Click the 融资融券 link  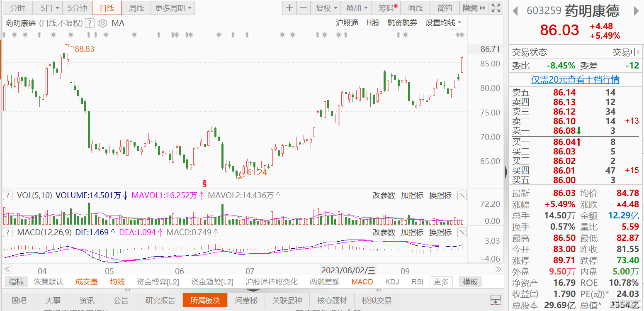[402, 23]
